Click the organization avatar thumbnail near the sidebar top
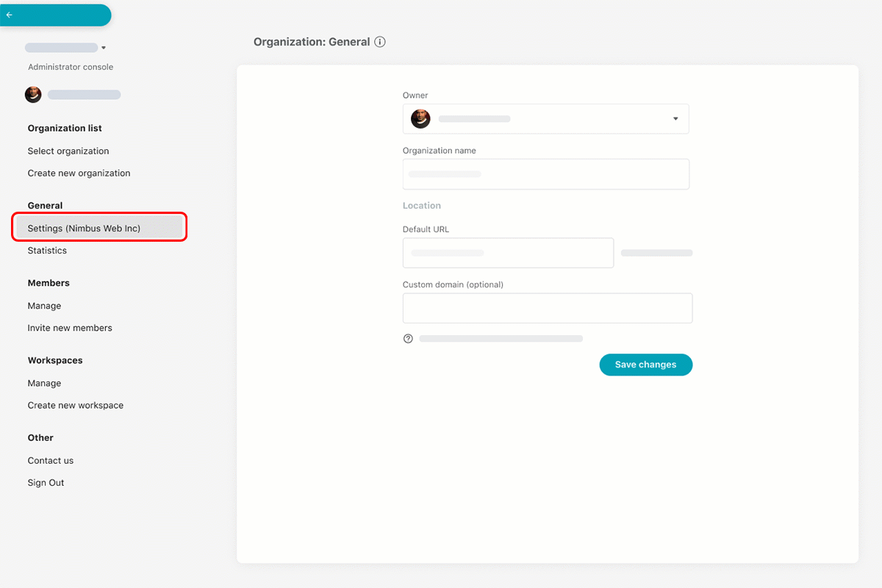The image size is (882, 588). [33, 94]
